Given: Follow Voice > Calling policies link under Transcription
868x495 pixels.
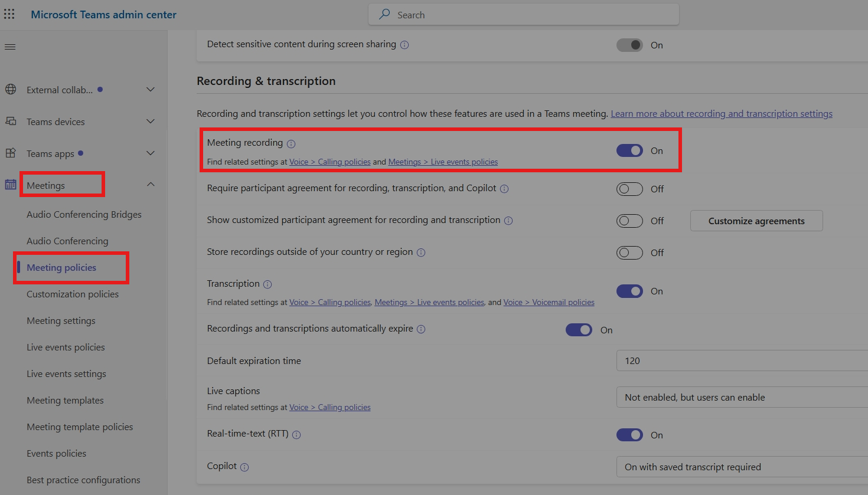Looking at the screenshot, I should coord(330,302).
